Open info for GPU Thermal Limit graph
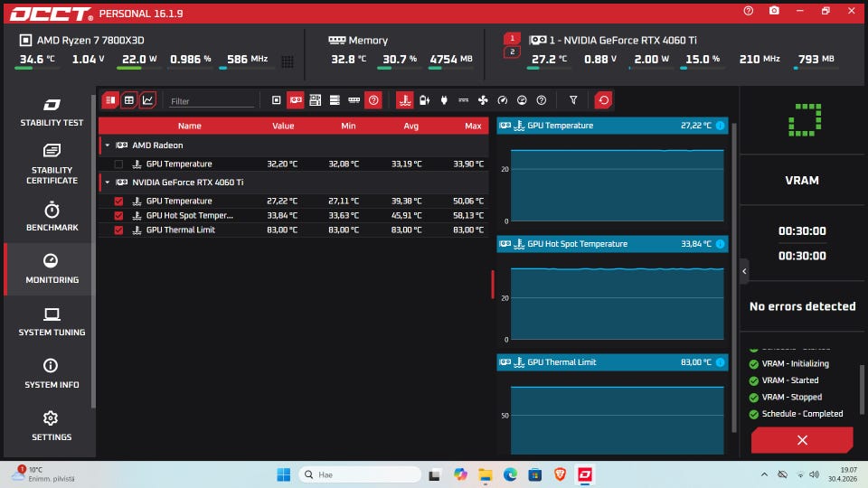This screenshot has width=868, height=488. pyautogui.click(x=721, y=362)
